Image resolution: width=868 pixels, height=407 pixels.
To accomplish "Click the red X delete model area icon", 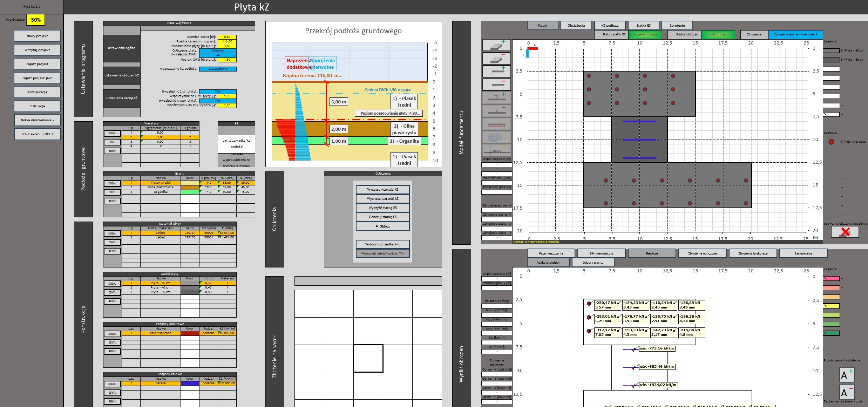I will 845,232.
